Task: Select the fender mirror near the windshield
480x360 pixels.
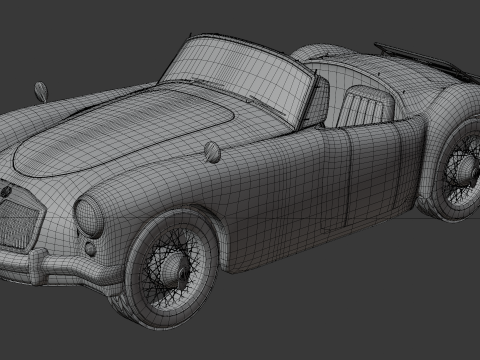Action: click(213, 152)
